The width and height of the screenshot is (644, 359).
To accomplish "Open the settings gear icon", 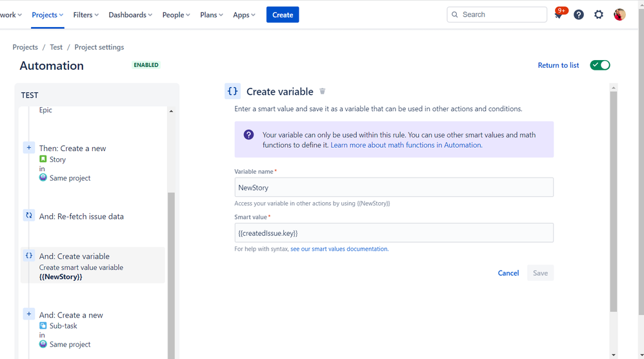I will coord(599,15).
